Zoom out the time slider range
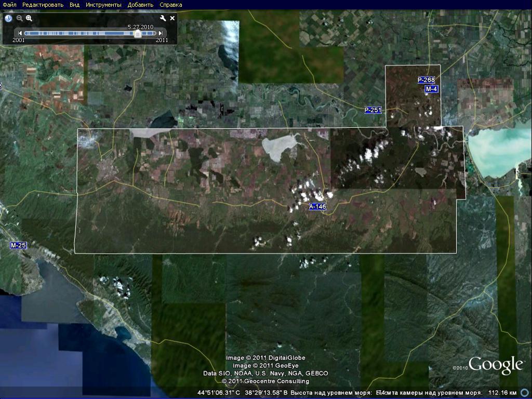The width and height of the screenshot is (532, 399). click(x=20, y=18)
